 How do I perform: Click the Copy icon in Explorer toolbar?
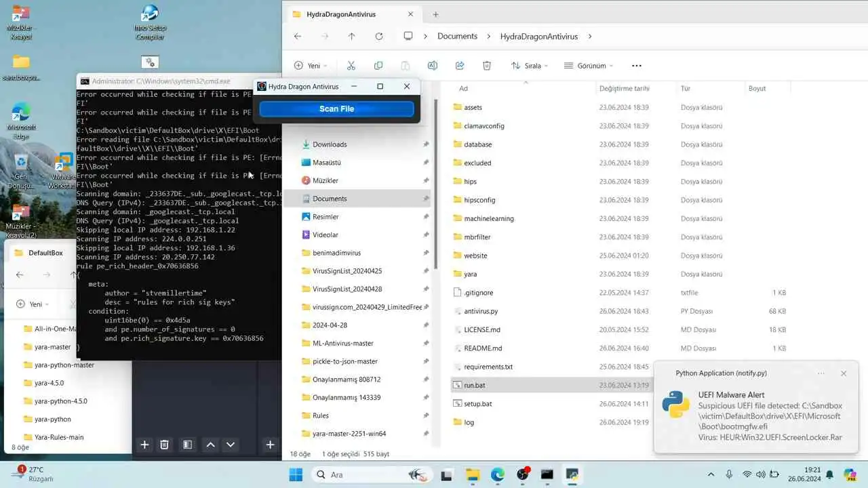point(378,66)
